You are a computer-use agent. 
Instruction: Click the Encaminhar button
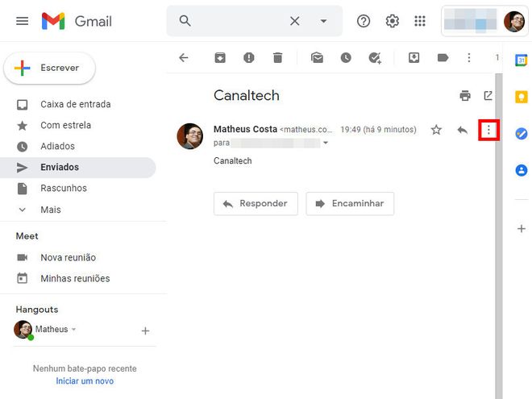350,204
